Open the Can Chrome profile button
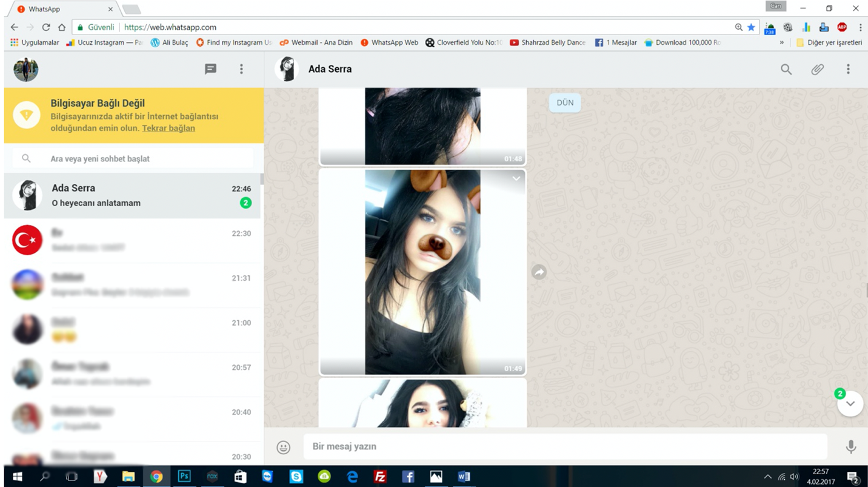Screen dimensions: 868x487 pyautogui.click(x=776, y=6)
